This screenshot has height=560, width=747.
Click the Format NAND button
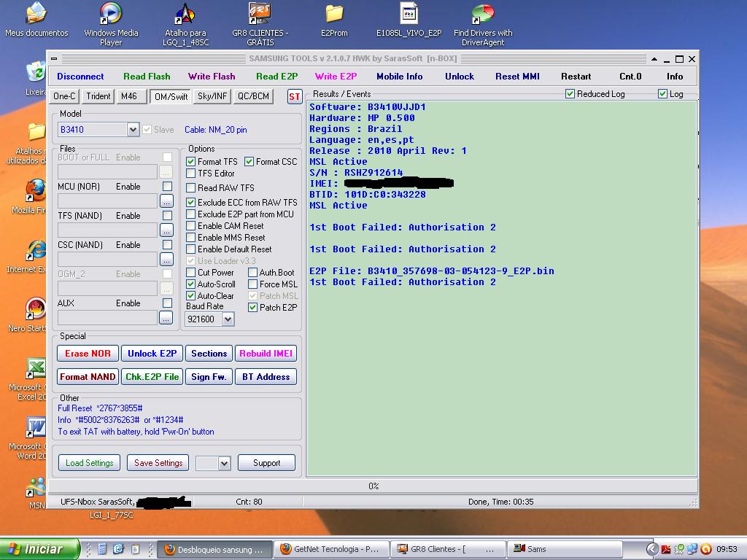coord(88,377)
